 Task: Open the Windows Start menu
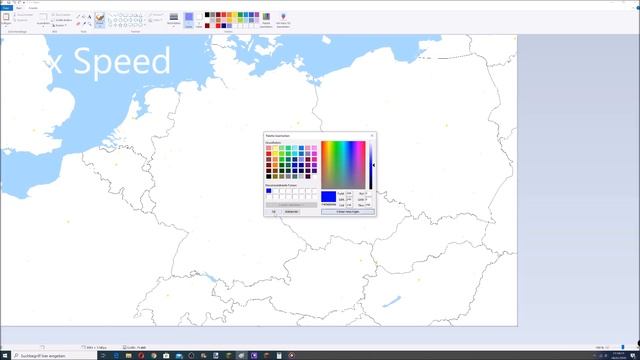pyautogui.click(x=5, y=356)
